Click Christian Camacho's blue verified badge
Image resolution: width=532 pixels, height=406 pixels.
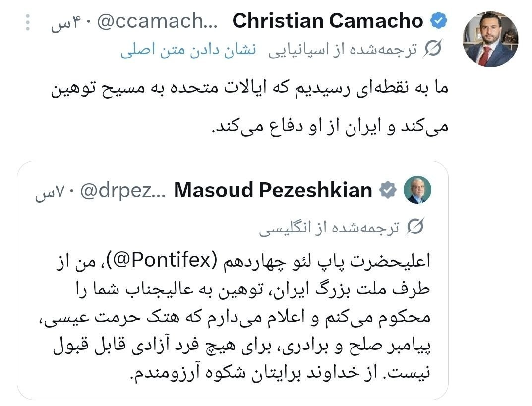(438, 21)
